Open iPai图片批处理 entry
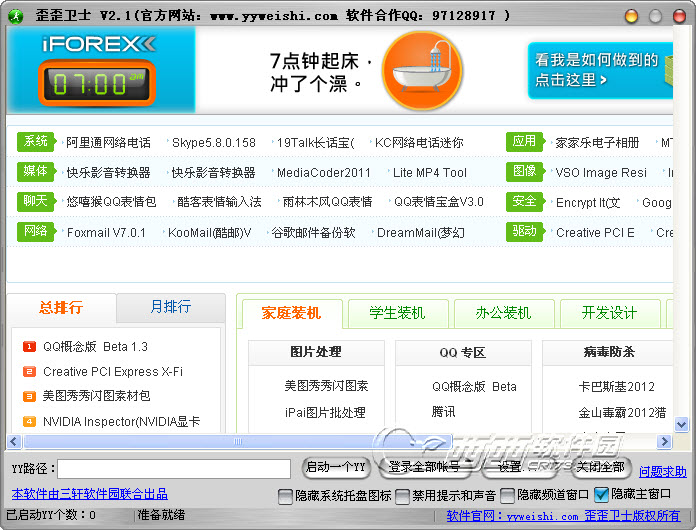 click(x=325, y=412)
